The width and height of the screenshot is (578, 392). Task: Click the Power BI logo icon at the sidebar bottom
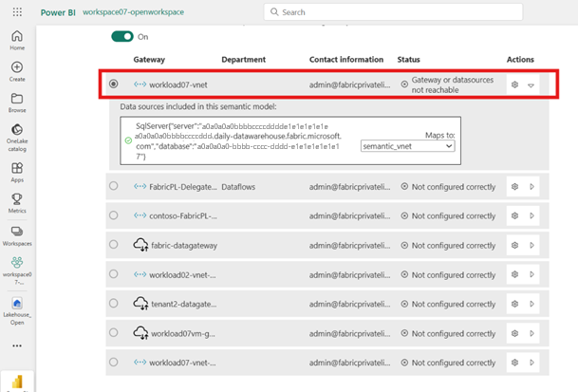17,383
